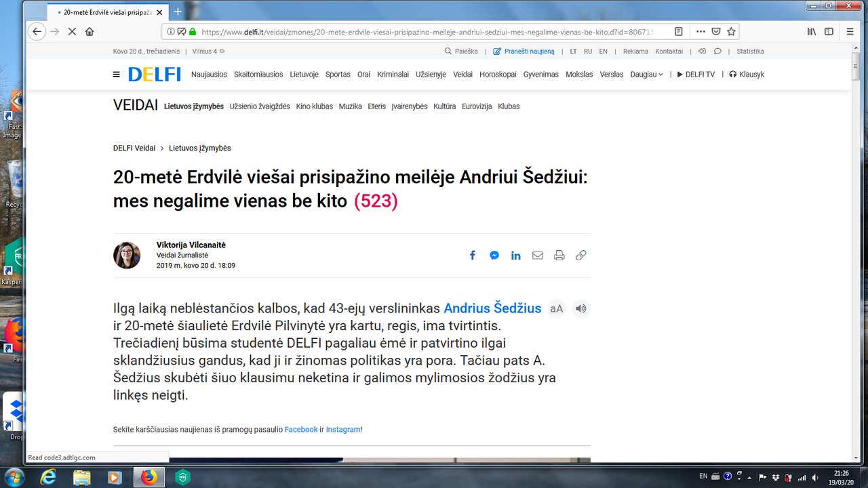The image size is (868, 488).
Task: Bookmark this page with the star icon
Action: (731, 31)
